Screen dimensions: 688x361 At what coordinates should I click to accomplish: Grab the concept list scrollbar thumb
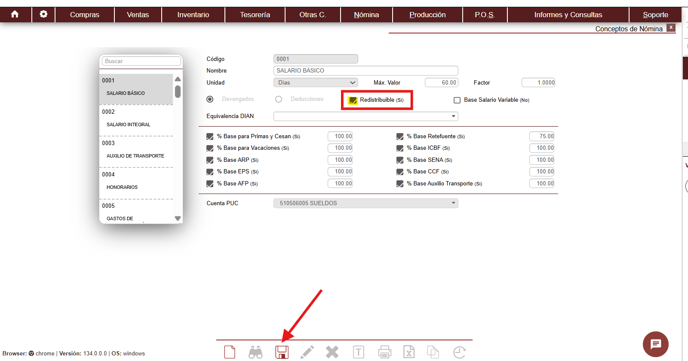(x=178, y=92)
